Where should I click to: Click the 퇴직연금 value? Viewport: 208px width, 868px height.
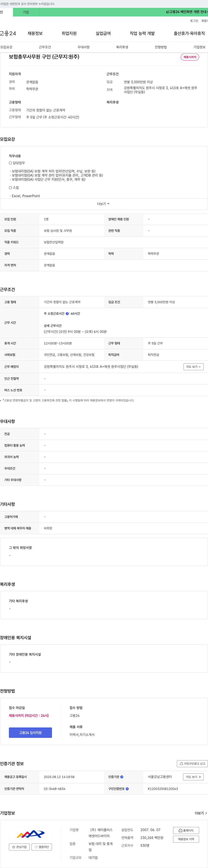coord(153,355)
